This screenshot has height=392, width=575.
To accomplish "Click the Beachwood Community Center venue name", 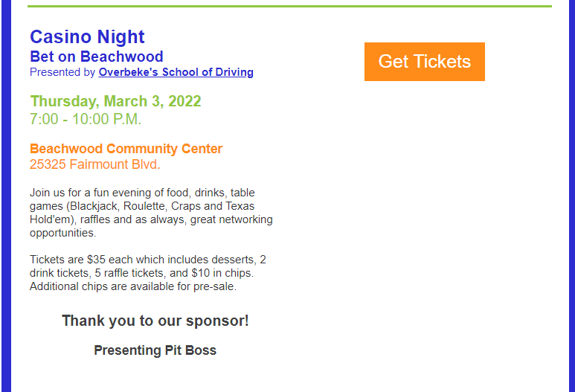I will (x=126, y=149).
